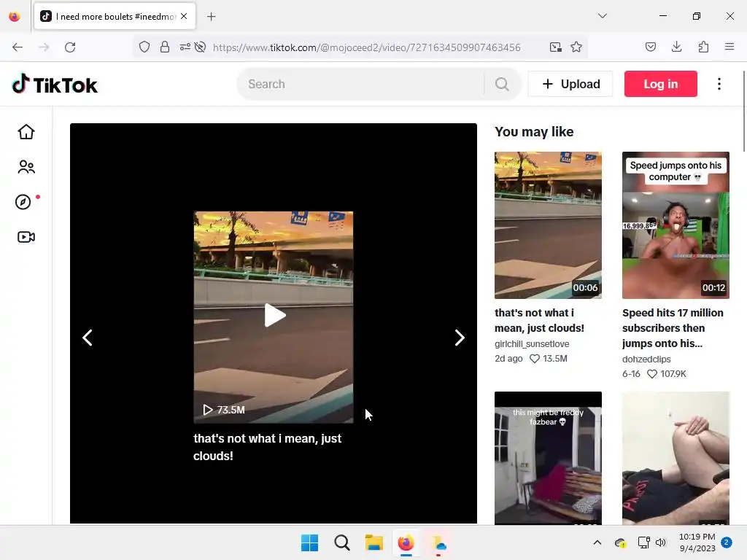Open the Following people icon in sidebar
The image size is (747, 560).
26,167
